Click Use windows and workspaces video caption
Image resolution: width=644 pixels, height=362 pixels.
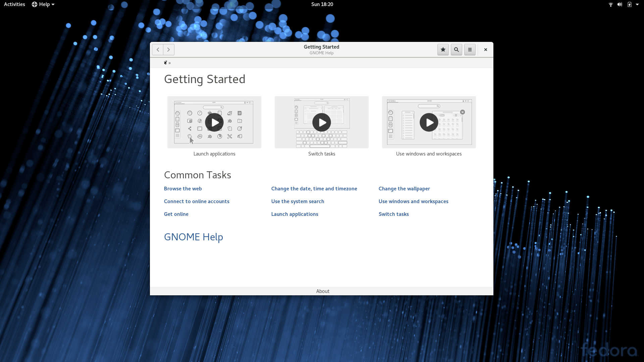coord(429,154)
